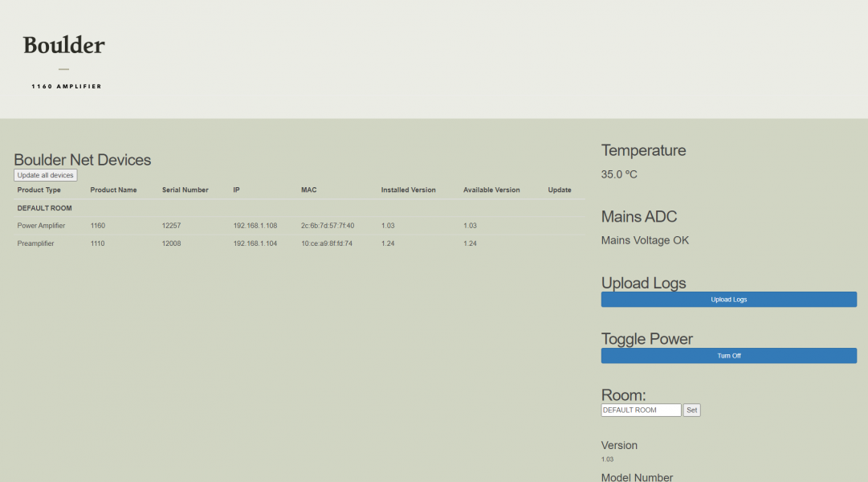Click the Product Name column header
The width and height of the screenshot is (868, 482).
[x=113, y=190]
